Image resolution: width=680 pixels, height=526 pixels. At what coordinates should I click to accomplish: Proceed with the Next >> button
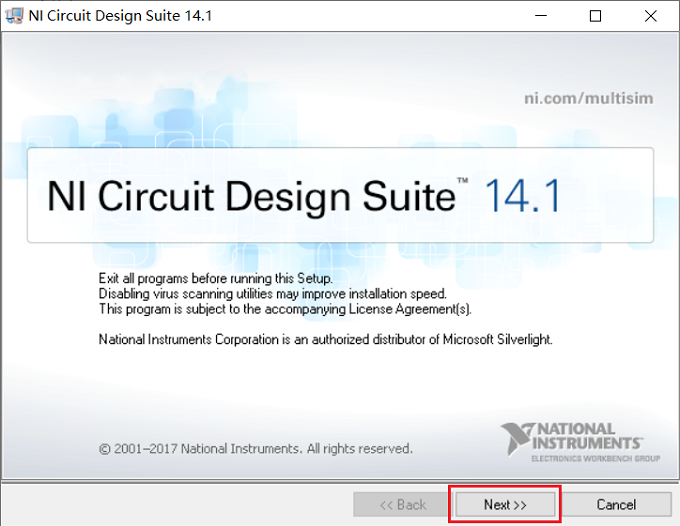(x=505, y=504)
